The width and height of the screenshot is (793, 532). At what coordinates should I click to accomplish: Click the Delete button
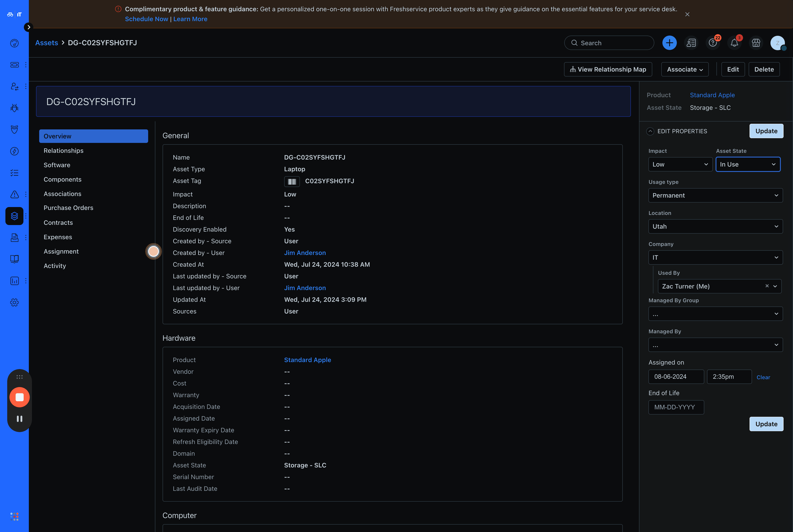764,69
